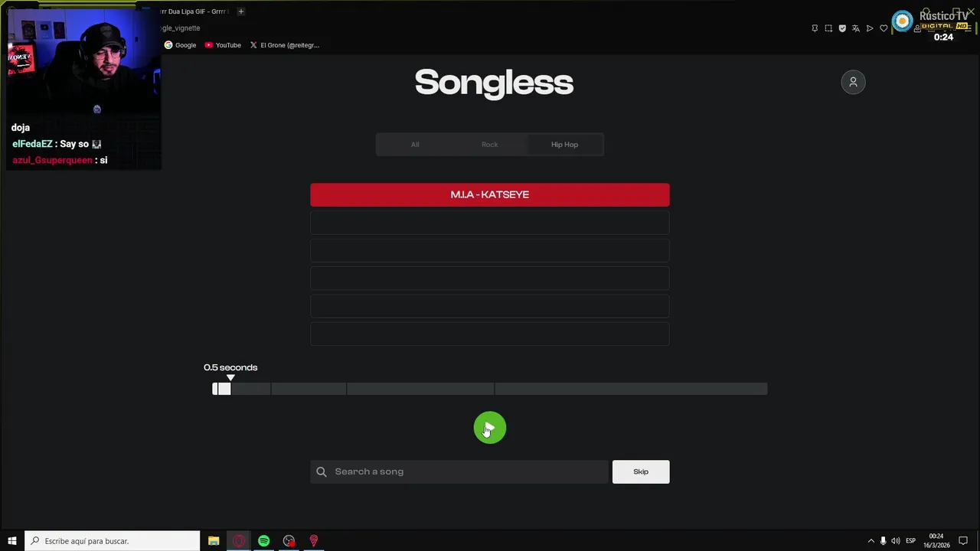Viewport: 980px width, 551px height.
Task: Open File Explorer from the taskbar
Action: pyautogui.click(x=214, y=541)
